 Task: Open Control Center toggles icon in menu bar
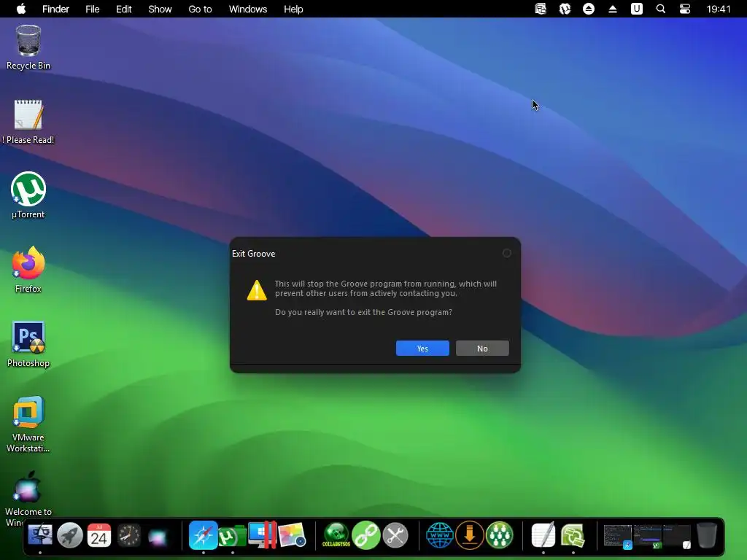tap(685, 9)
